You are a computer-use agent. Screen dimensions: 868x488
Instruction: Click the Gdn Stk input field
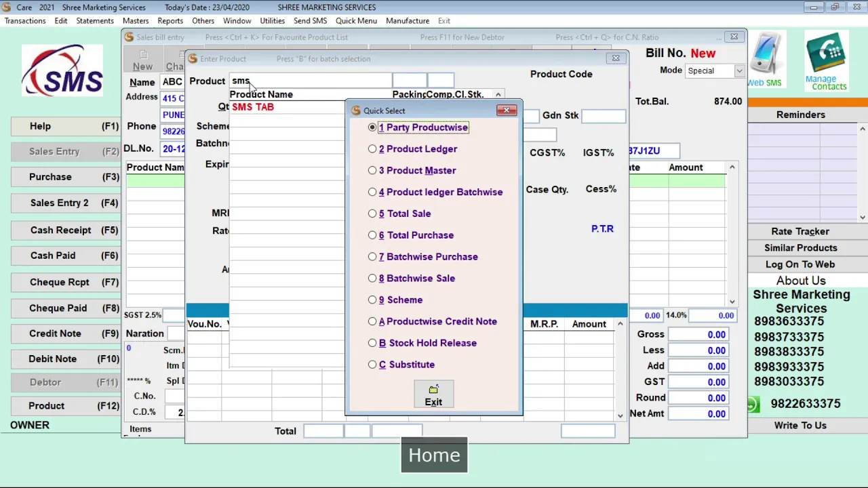click(603, 116)
